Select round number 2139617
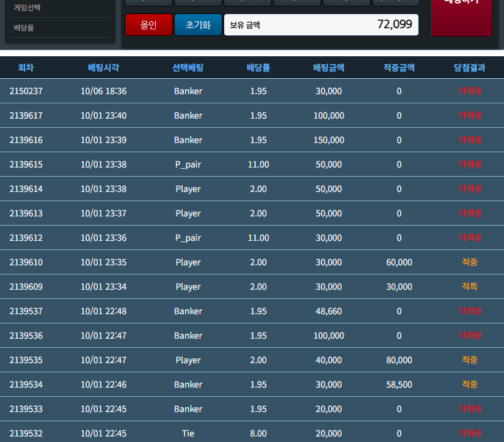The height and width of the screenshot is (442, 504). click(26, 116)
